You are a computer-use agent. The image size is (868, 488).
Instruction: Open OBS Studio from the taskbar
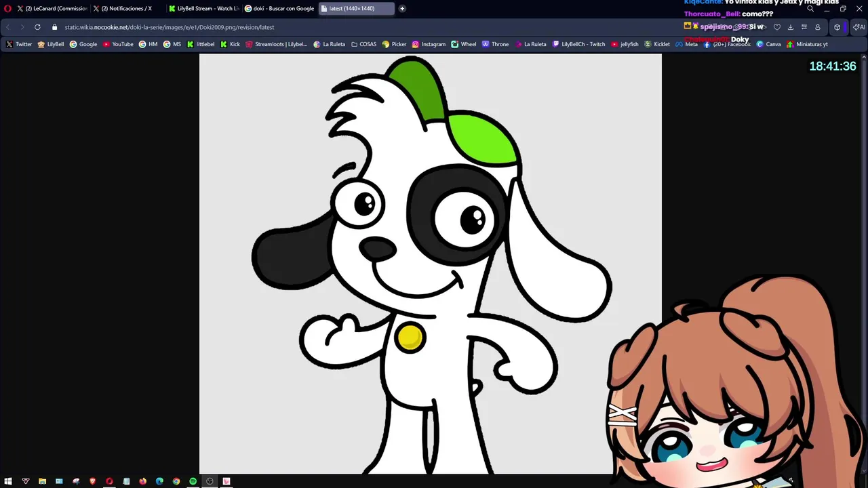pos(210,481)
